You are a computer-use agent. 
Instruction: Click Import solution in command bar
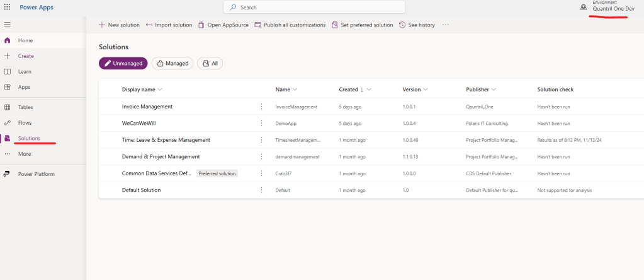(x=169, y=25)
